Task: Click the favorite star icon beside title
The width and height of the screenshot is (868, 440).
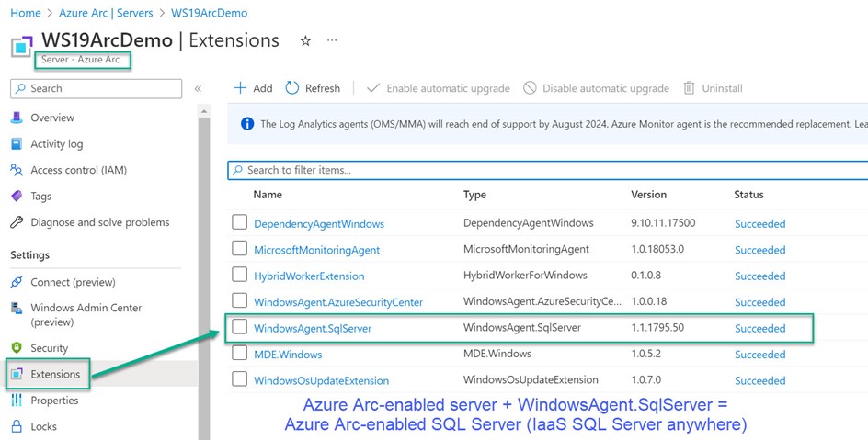Action: pyautogui.click(x=305, y=41)
